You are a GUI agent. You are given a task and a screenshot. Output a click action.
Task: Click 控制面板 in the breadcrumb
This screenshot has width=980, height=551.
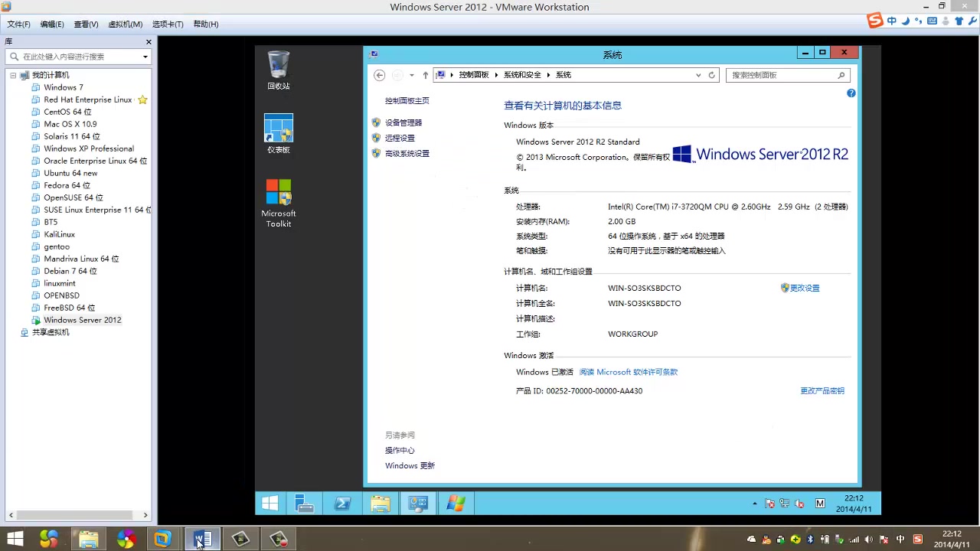[x=474, y=75]
